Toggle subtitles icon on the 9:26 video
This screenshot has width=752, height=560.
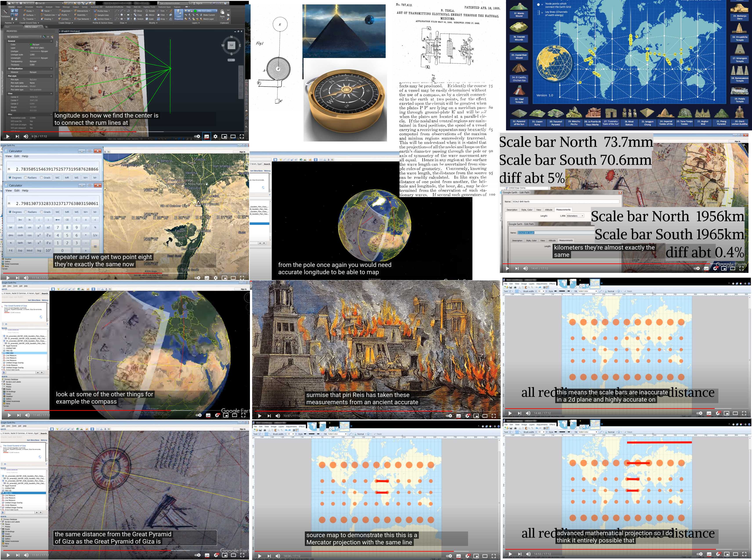tap(206, 136)
